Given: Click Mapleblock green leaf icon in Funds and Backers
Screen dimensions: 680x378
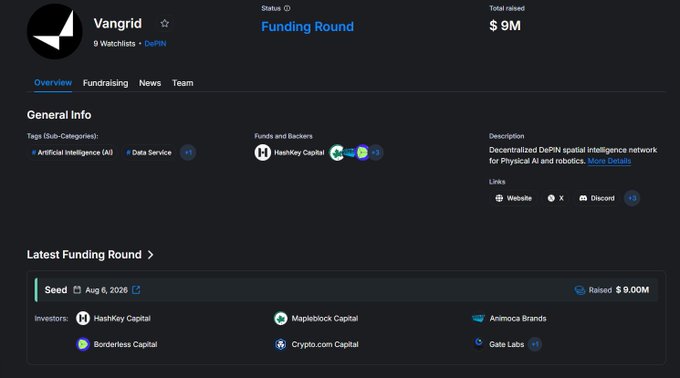Looking at the screenshot, I should [337, 153].
